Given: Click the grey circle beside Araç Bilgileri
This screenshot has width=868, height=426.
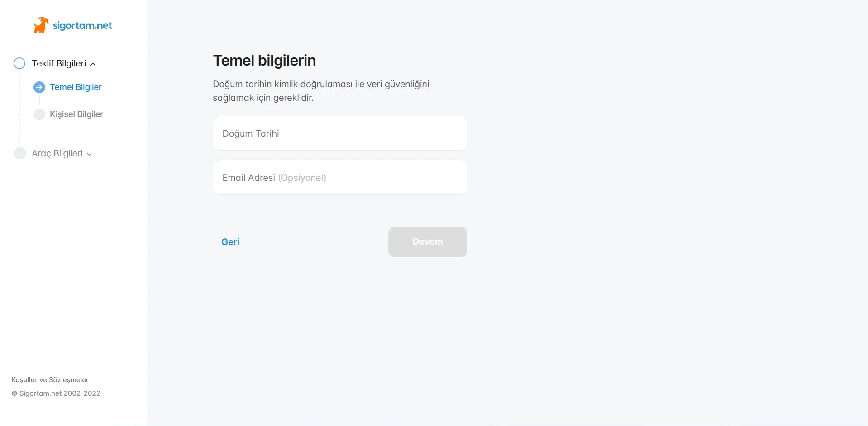Looking at the screenshot, I should pyautogui.click(x=20, y=154).
